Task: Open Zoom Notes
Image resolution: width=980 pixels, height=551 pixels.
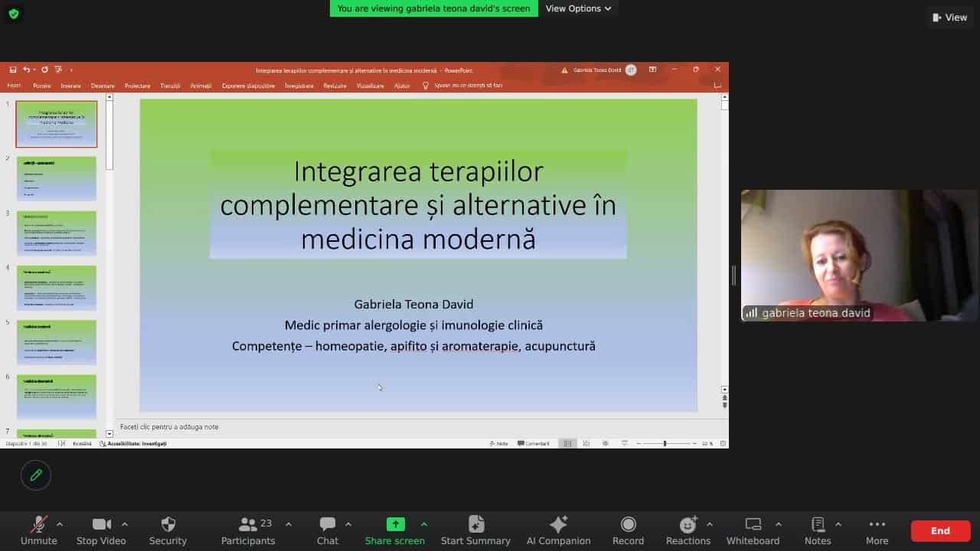Action: click(818, 530)
